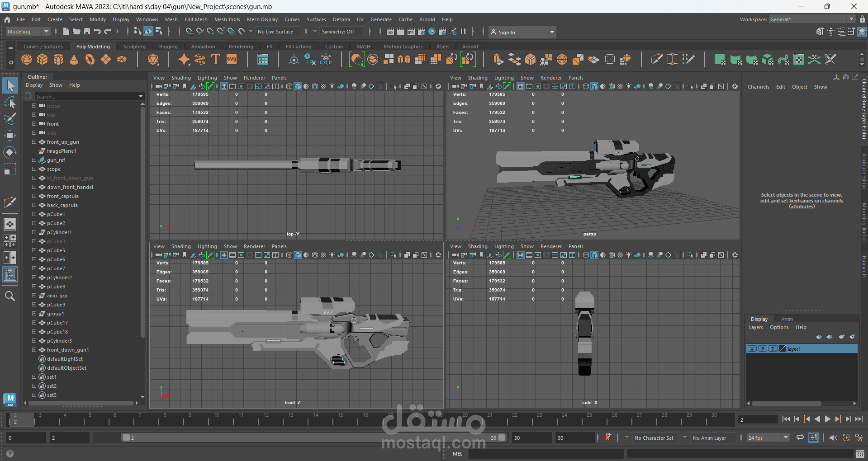Click the Save Scene disk icon
This screenshot has height=461, width=868.
[87, 31]
